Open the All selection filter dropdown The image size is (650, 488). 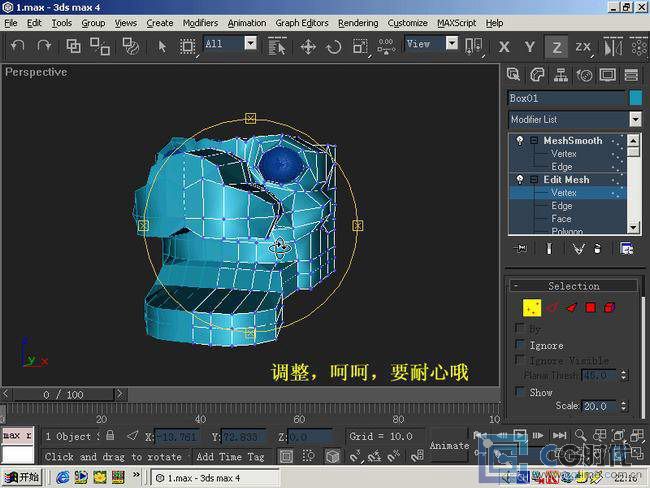(x=250, y=43)
